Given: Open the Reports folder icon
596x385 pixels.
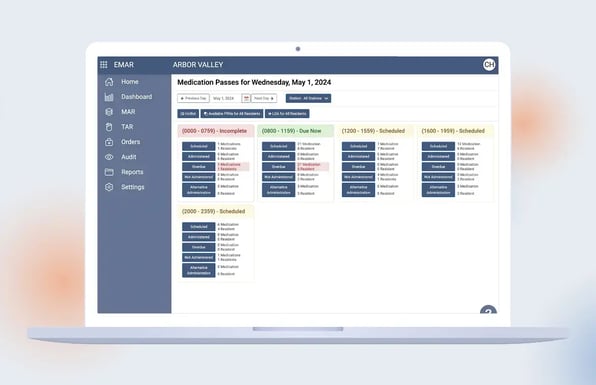Looking at the screenshot, I should (109, 172).
